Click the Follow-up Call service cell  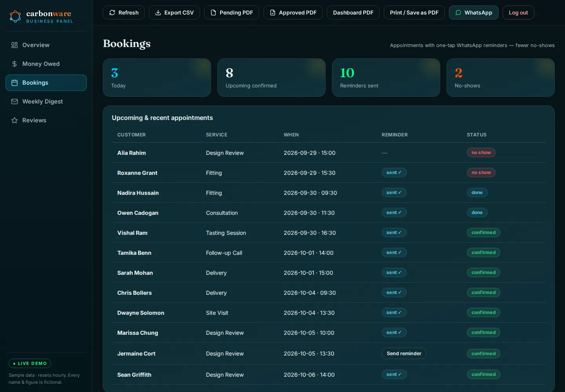[x=224, y=253]
